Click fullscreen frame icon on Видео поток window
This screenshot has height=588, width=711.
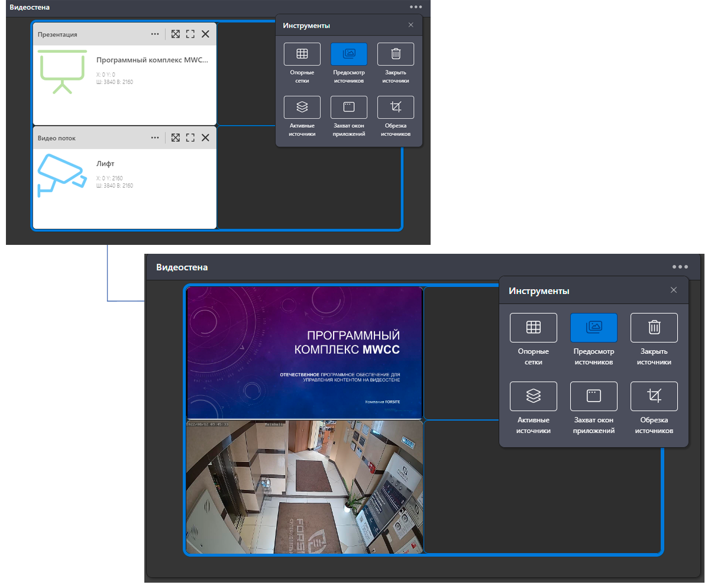coord(190,137)
